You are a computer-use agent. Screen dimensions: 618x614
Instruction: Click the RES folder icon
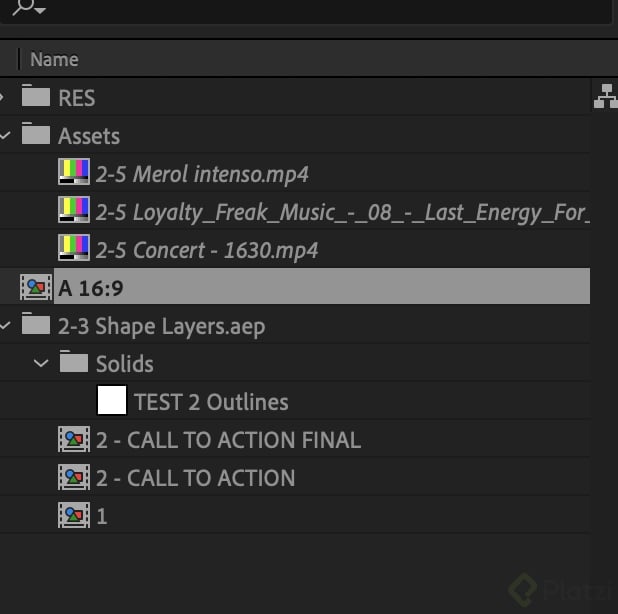click(36, 97)
